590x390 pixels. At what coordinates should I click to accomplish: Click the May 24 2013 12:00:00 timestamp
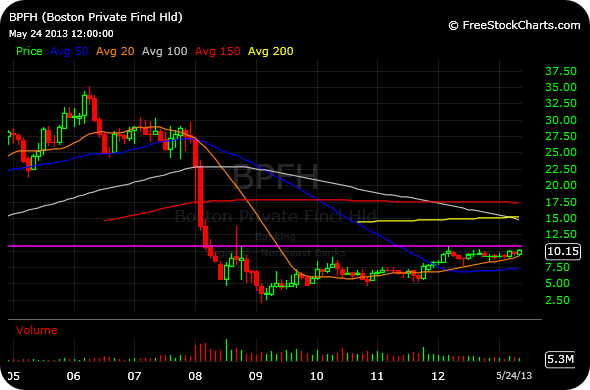[x=61, y=34]
